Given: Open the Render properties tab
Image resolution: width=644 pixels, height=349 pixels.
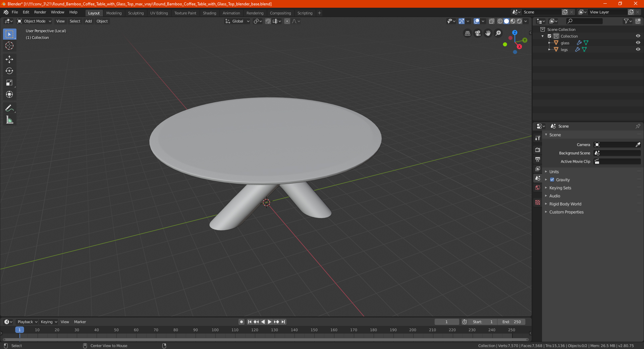Looking at the screenshot, I should tap(538, 150).
